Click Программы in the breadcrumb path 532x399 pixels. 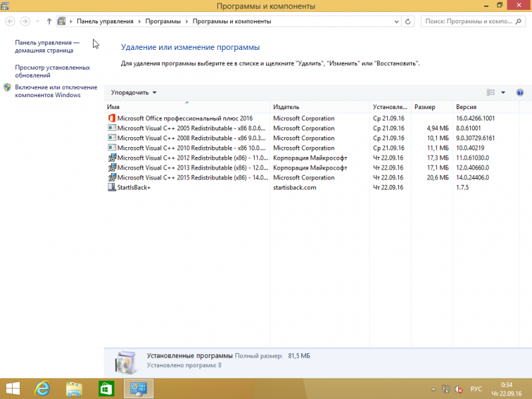[163, 21]
